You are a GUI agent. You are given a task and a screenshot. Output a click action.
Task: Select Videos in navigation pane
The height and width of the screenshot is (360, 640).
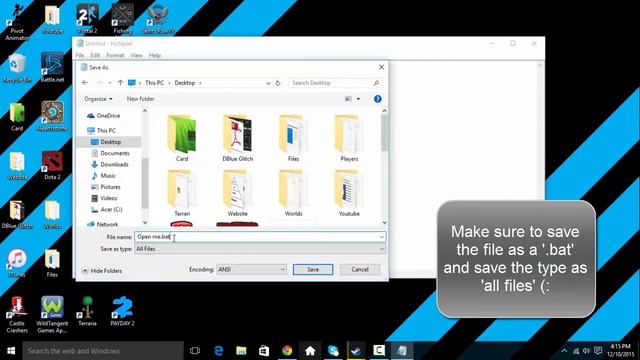pos(104,198)
